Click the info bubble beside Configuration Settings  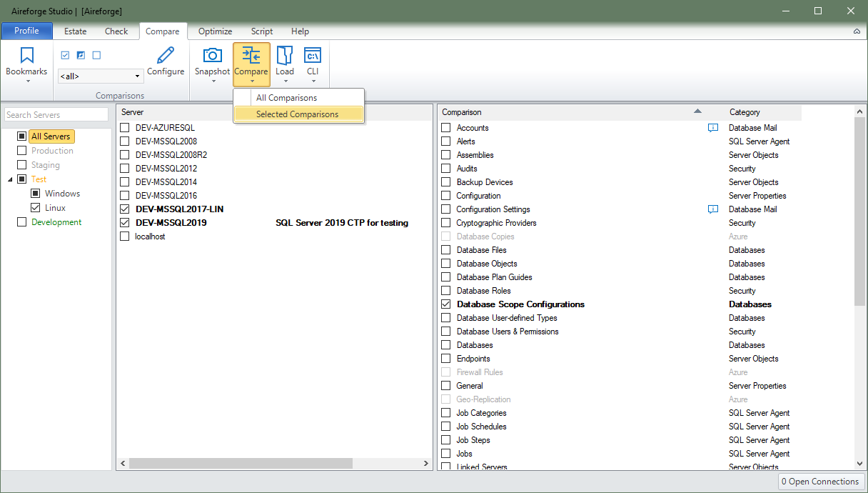712,209
